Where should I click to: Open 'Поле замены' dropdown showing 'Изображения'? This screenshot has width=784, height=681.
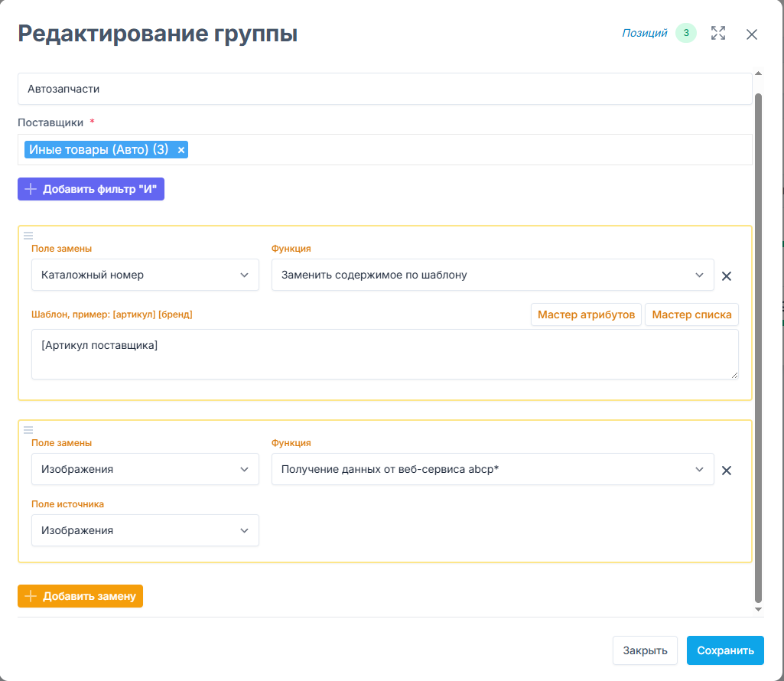145,469
